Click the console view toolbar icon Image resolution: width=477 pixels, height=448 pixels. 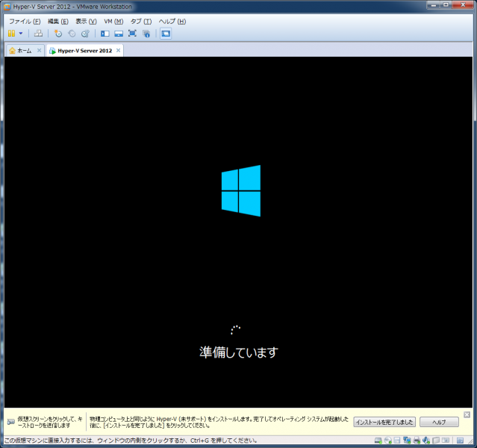coord(166,33)
